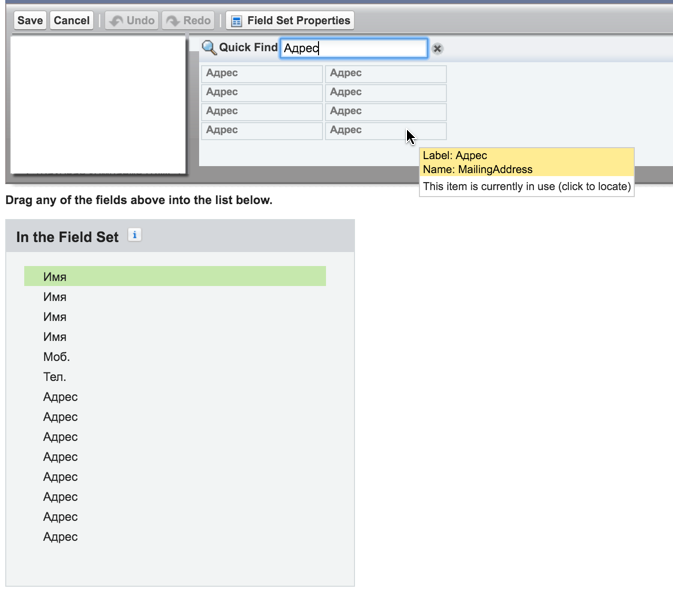673x601 pixels.
Task: Click the top-right Адрес palette field
Action: [385, 73]
